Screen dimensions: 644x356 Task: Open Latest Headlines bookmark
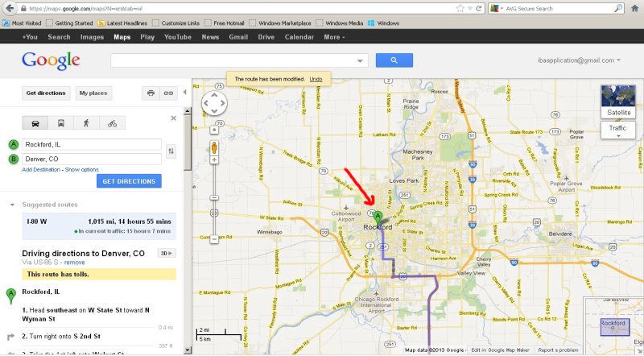pyautogui.click(x=122, y=23)
